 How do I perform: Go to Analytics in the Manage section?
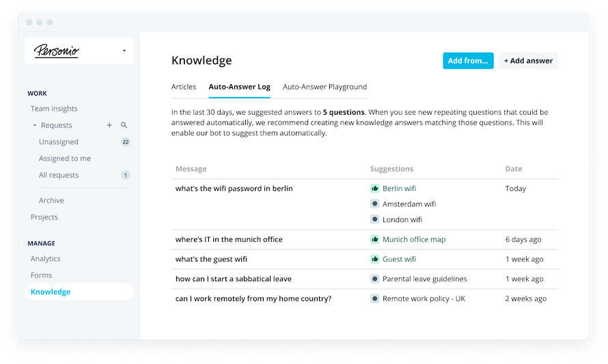[x=45, y=259]
